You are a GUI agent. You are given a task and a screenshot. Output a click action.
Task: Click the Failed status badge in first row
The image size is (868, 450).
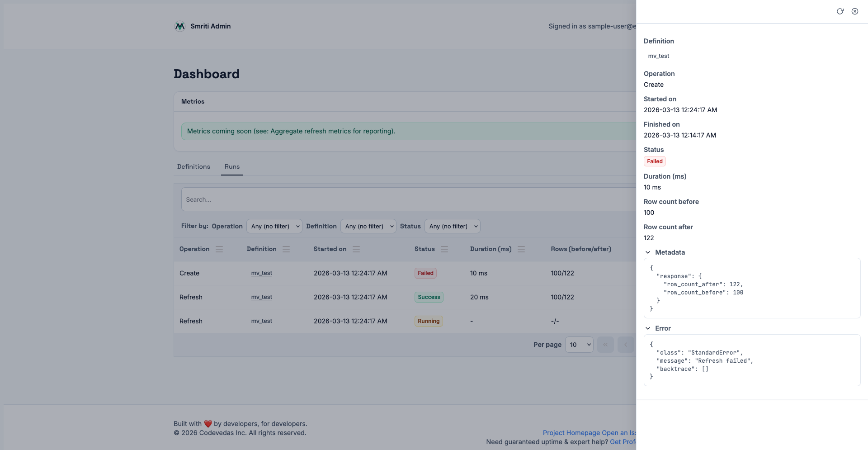tap(425, 273)
